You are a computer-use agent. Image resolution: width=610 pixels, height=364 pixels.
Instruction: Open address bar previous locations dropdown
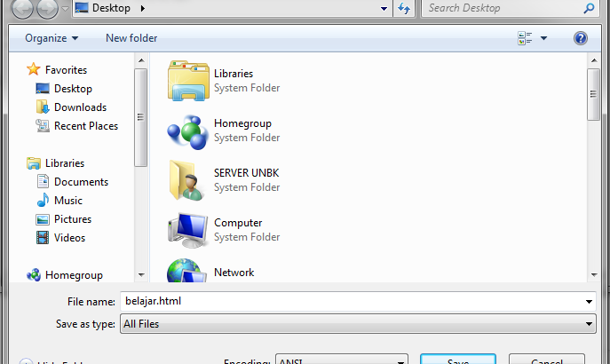[x=384, y=9]
